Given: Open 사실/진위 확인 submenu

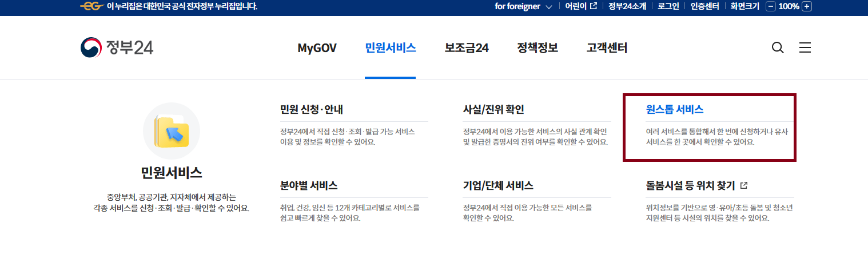Looking at the screenshot, I should pos(493,109).
